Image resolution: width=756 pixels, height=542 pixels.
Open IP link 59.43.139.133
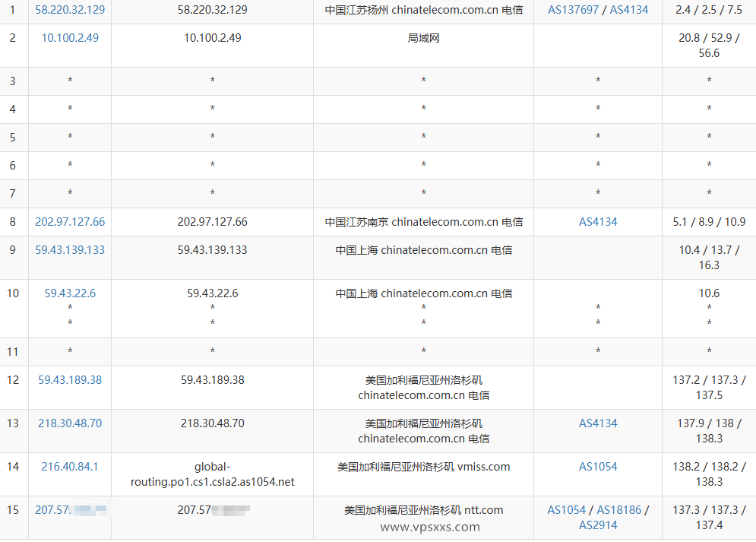tap(70, 250)
